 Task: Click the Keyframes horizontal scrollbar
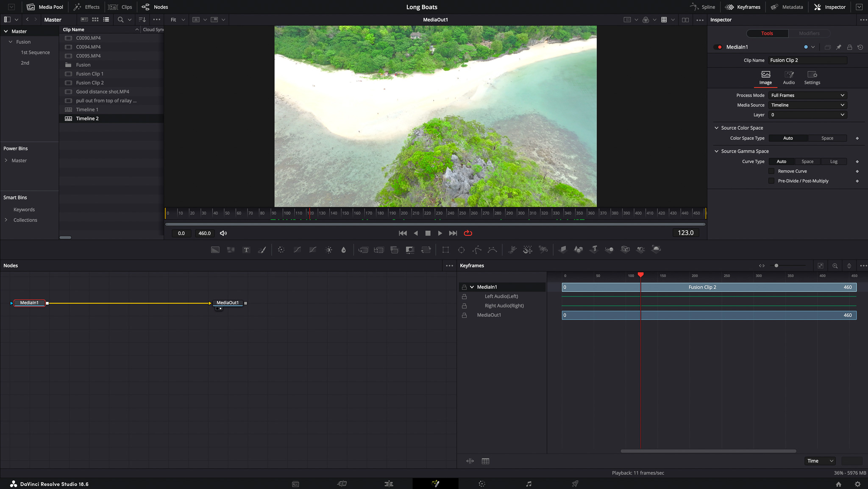pos(708,451)
